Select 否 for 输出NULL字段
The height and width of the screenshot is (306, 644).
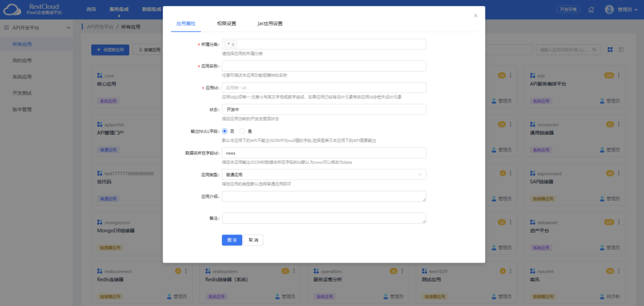coord(225,131)
